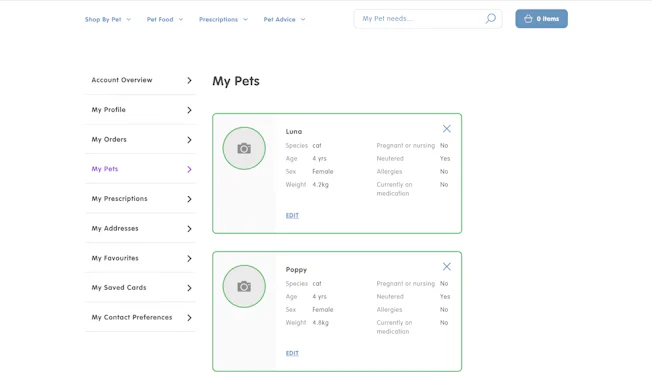Select My Pets in sidebar
The width and height of the screenshot is (652, 384).
pyautogui.click(x=141, y=169)
